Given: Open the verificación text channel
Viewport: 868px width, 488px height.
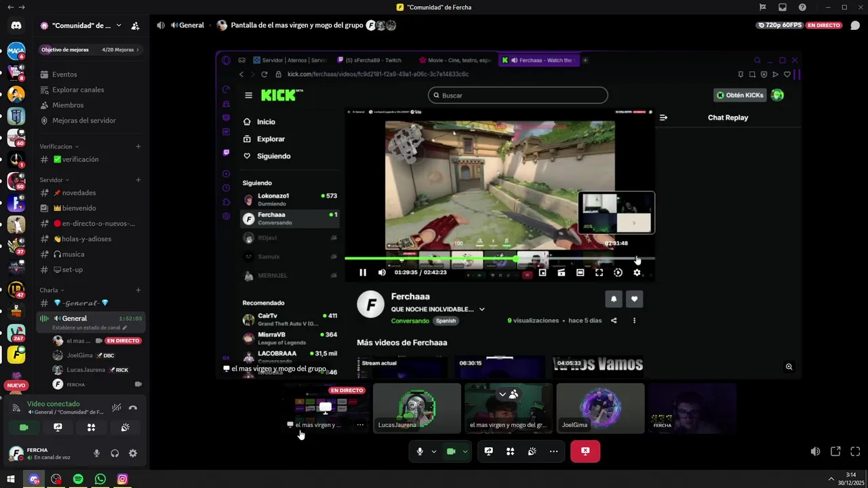Looking at the screenshot, I should coord(91,159).
